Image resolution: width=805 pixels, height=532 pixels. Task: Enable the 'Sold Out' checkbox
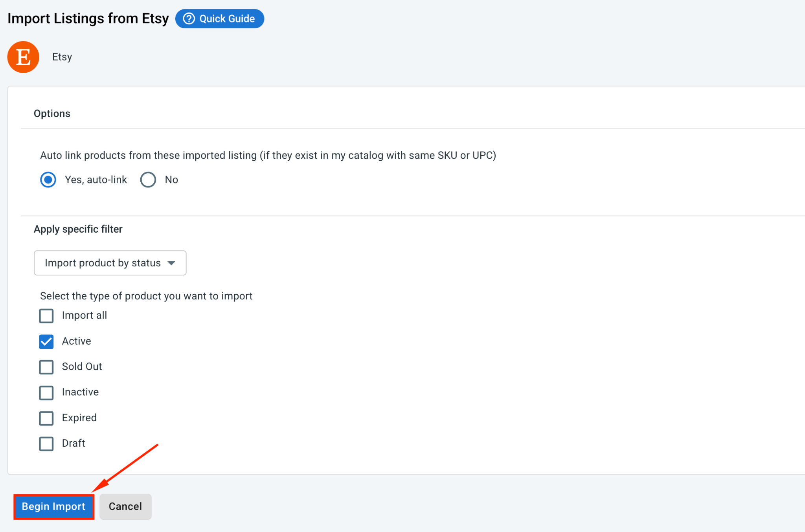[x=46, y=367]
